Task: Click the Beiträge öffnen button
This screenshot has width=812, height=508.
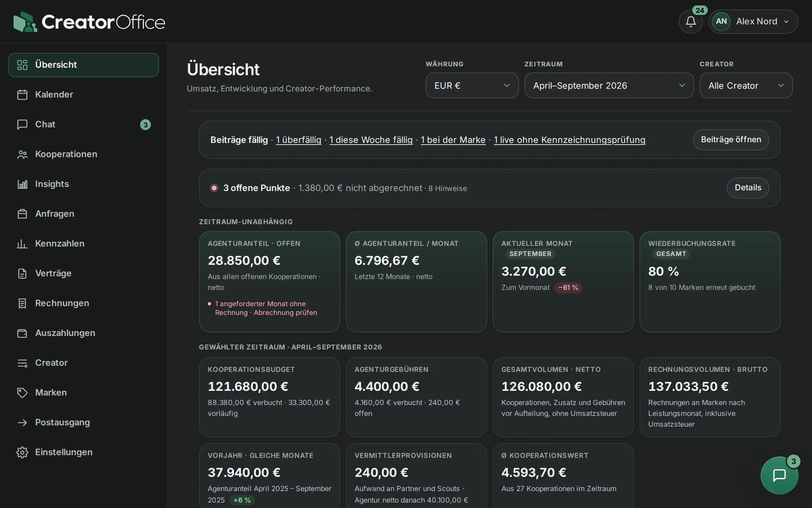Action: (731, 140)
